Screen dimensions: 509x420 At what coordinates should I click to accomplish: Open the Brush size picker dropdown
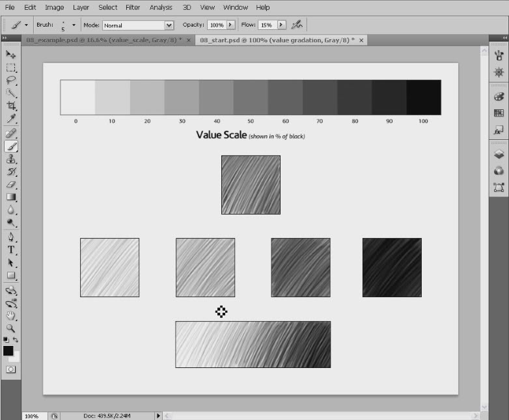pyautogui.click(x=74, y=25)
